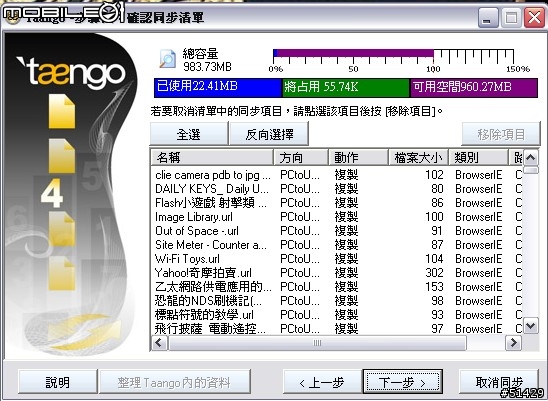Sort by the 方向 column header
This screenshot has width=548, height=401.
click(x=301, y=157)
